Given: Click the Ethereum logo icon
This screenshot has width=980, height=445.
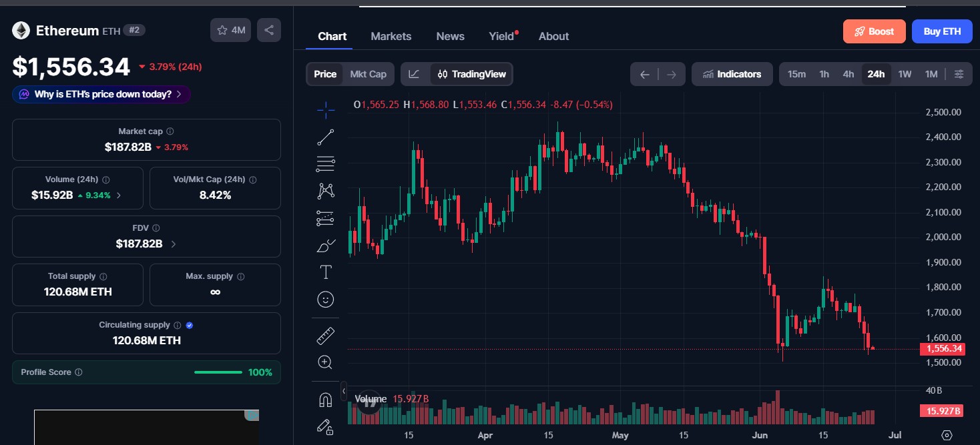Looking at the screenshot, I should 21,30.
